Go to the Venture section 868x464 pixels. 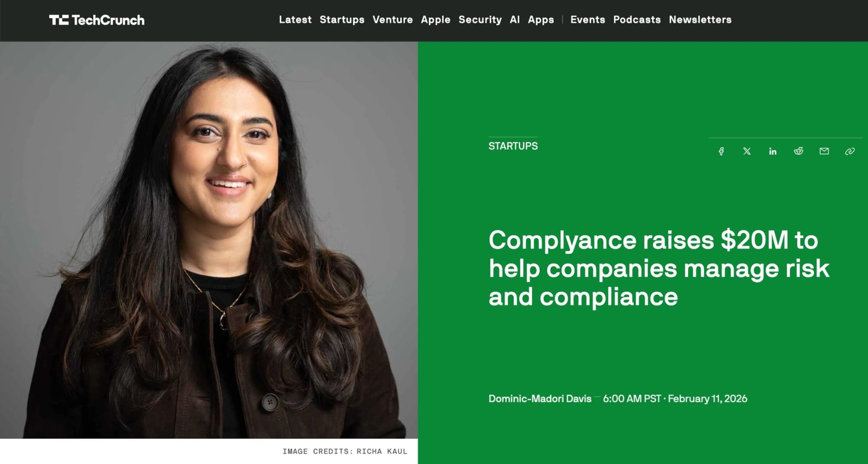click(393, 20)
